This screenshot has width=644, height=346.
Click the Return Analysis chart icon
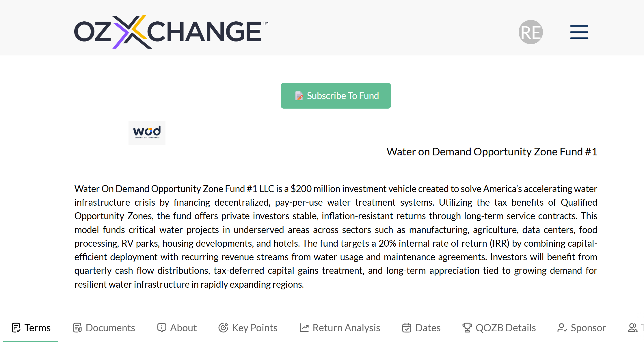click(304, 328)
